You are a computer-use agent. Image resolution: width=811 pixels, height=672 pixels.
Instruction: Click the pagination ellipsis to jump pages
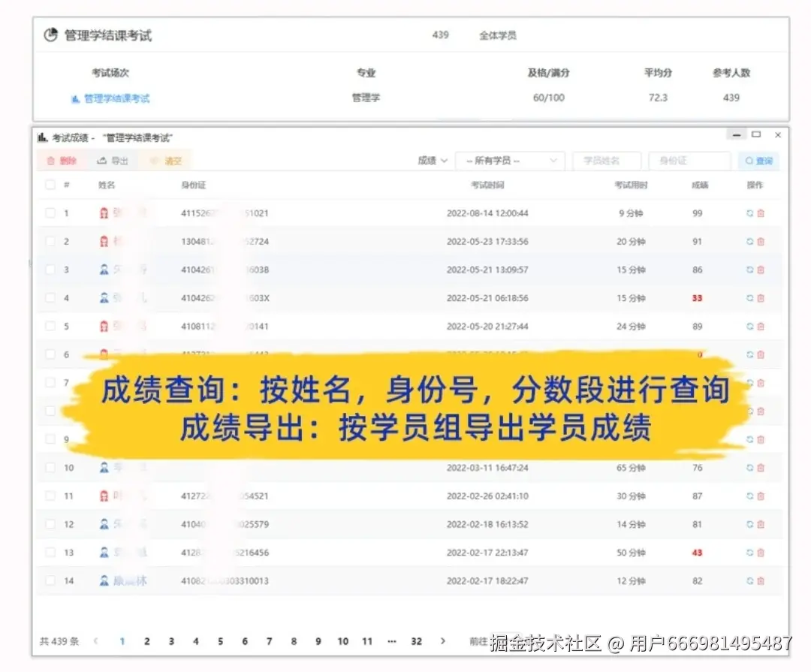coord(391,641)
